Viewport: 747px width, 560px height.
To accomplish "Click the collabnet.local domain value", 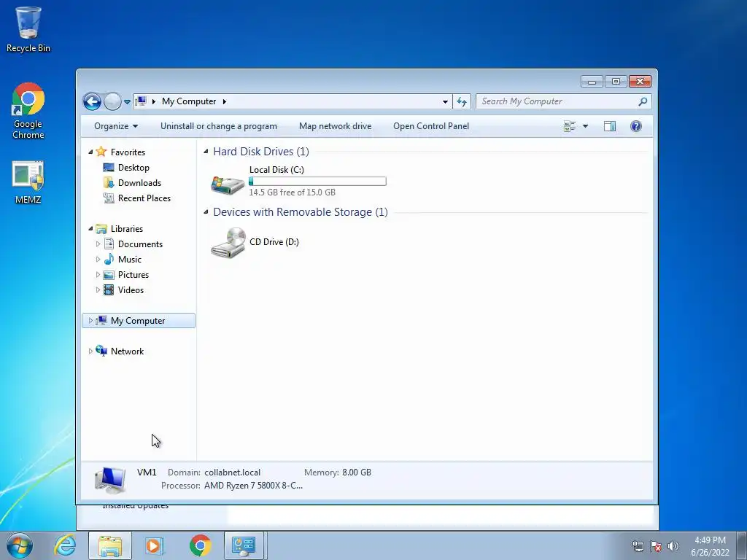I will [x=233, y=472].
